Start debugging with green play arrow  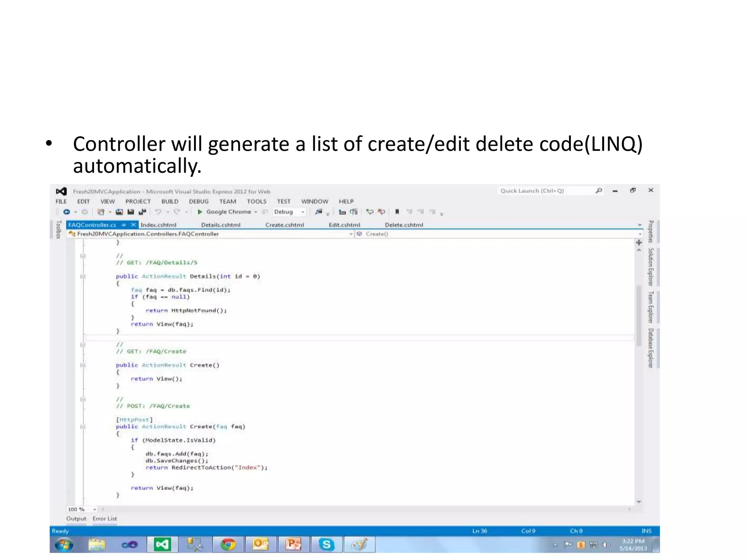200,212
